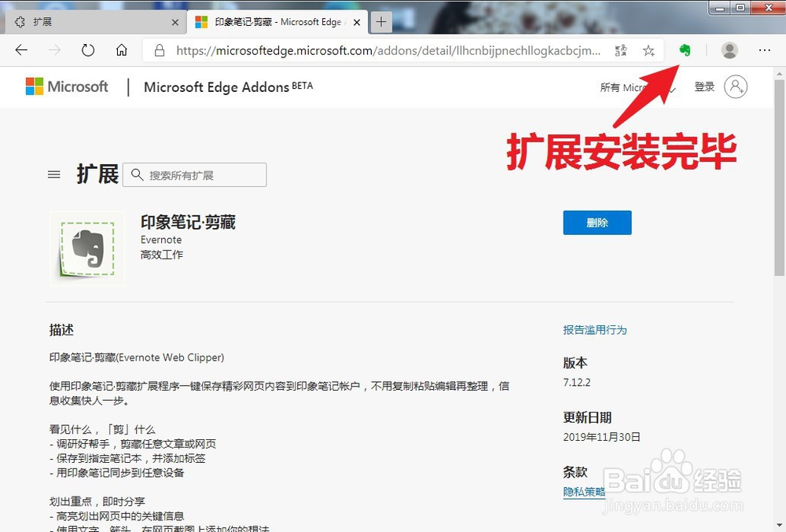
Task: Click the translate page icon in address bar
Action: 621,50
